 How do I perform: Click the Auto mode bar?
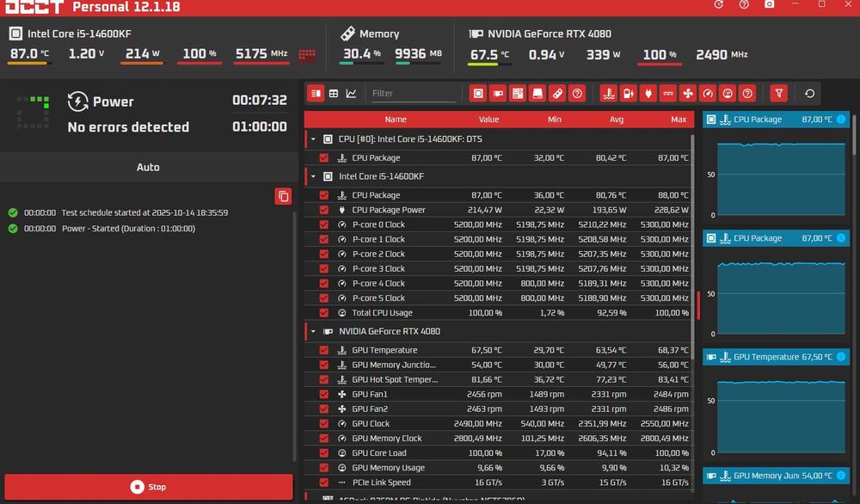(148, 167)
